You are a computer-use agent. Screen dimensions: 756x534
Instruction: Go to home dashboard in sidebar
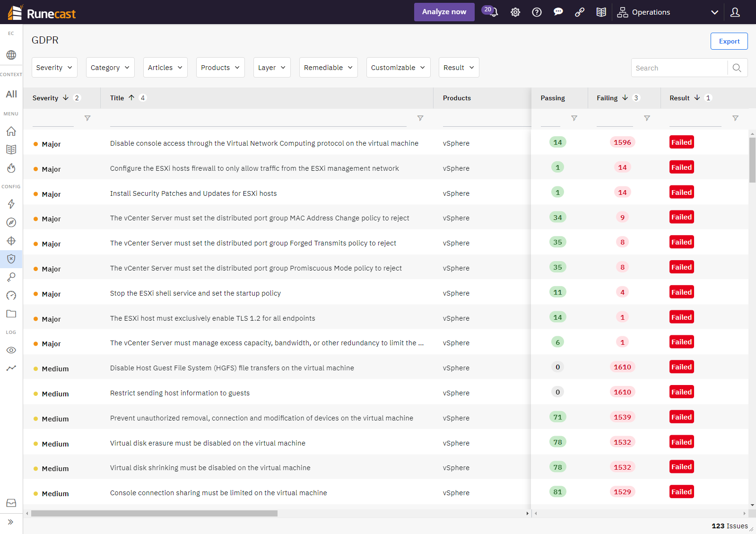click(11, 131)
